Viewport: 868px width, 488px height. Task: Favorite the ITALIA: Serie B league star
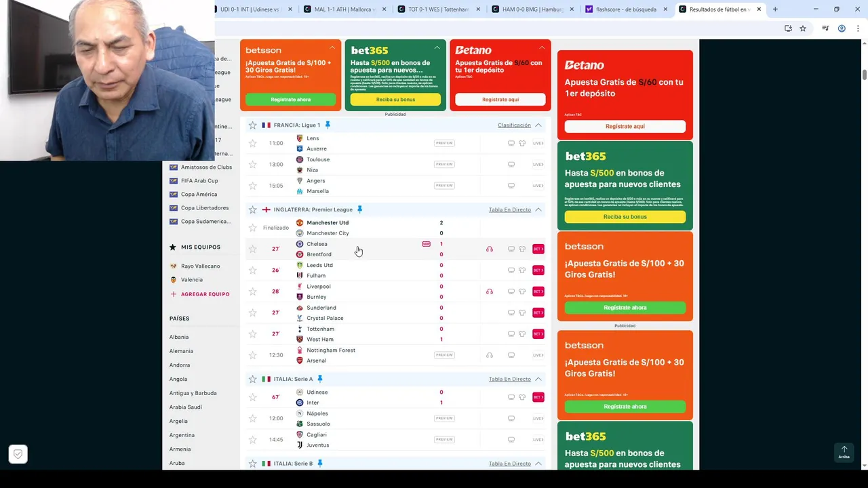(x=253, y=464)
